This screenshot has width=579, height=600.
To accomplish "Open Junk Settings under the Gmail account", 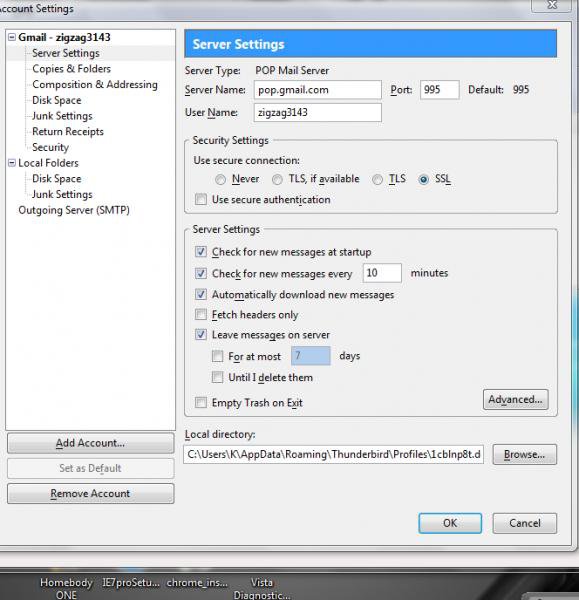I will (62, 116).
